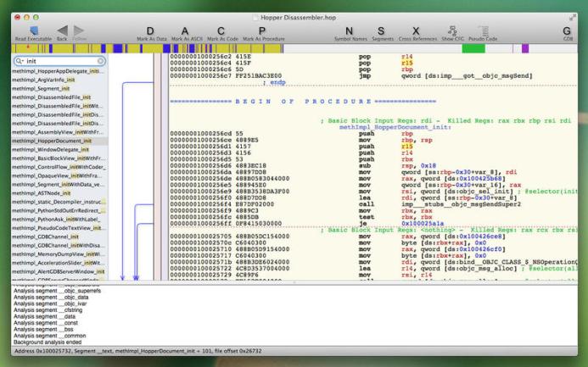Click 'Analysis segment __cfstring' log line
Viewport: 588px width, 367px height.
(48, 310)
